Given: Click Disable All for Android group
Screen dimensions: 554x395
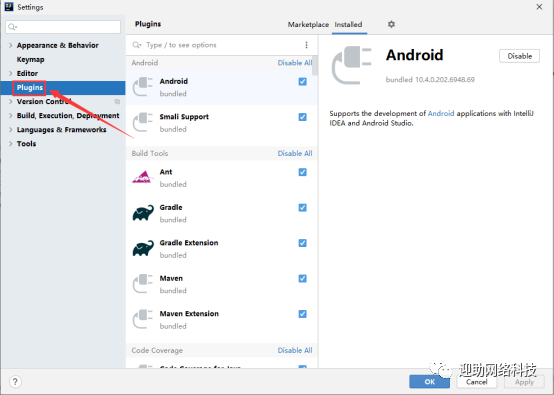Looking at the screenshot, I should (x=295, y=63).
